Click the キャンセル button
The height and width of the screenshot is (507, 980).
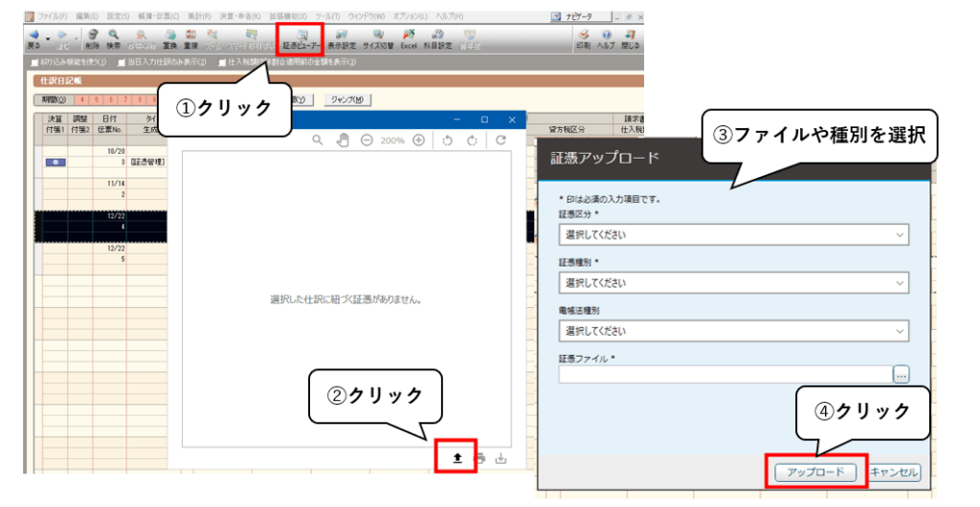(x=894, y=472)
